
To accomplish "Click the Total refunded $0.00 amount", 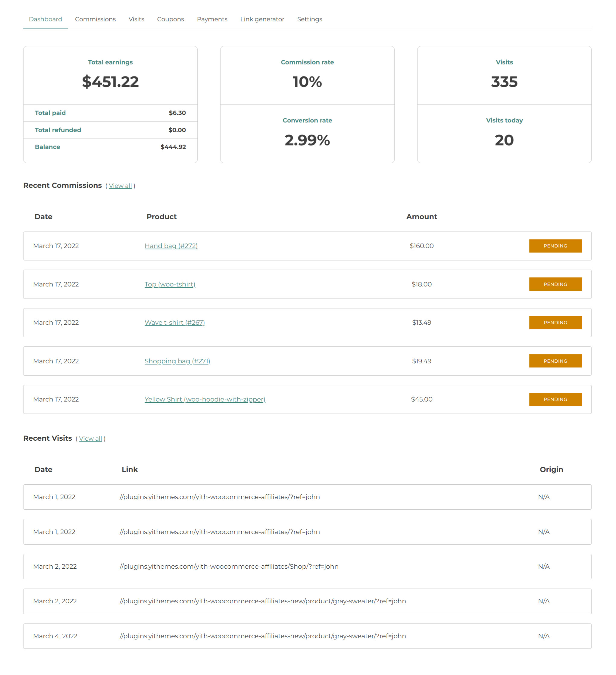I will coord(177,130).
